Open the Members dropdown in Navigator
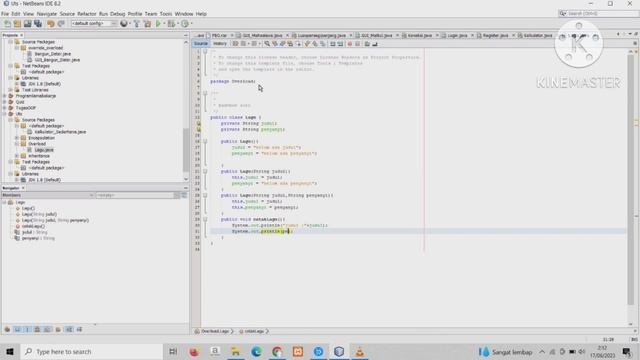Image resolution: width=640 pixels, height=360 pixels. coord(48,196)
